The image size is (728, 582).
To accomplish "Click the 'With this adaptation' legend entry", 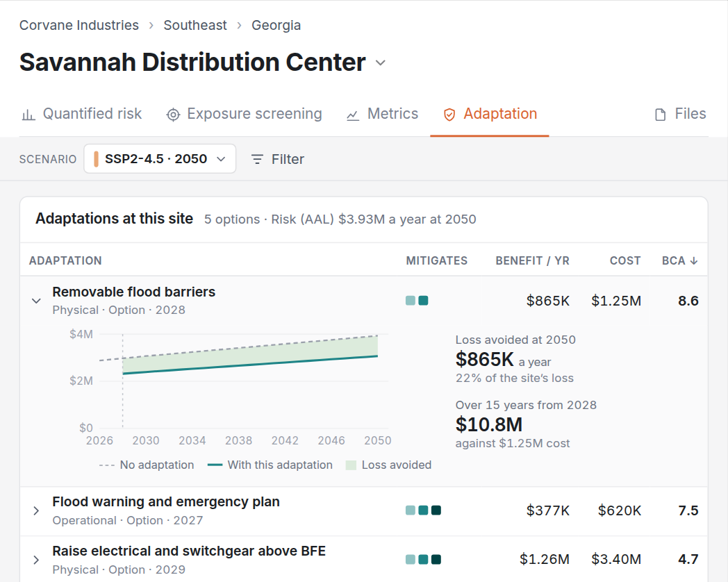I will tap(270, 465).
